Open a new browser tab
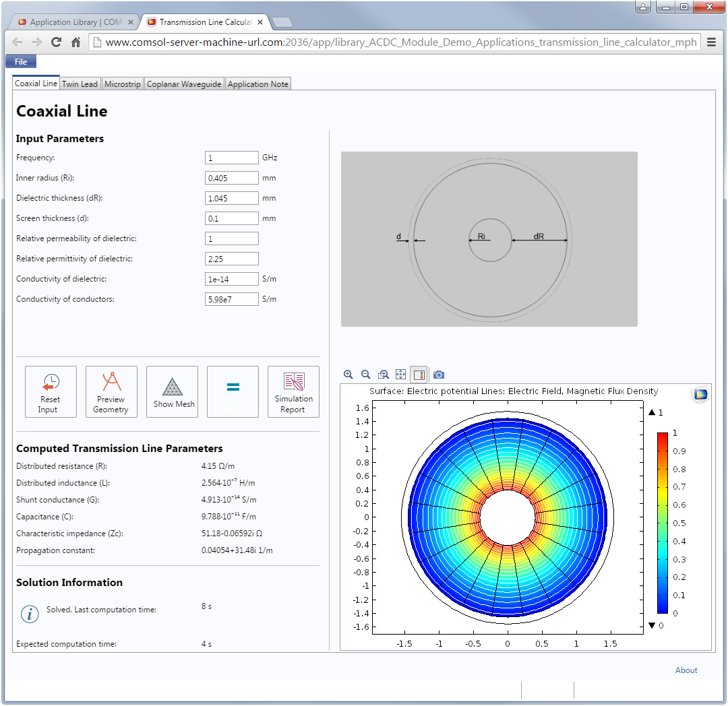Screen dimensions: 728x706 click(x=282, y=22)
